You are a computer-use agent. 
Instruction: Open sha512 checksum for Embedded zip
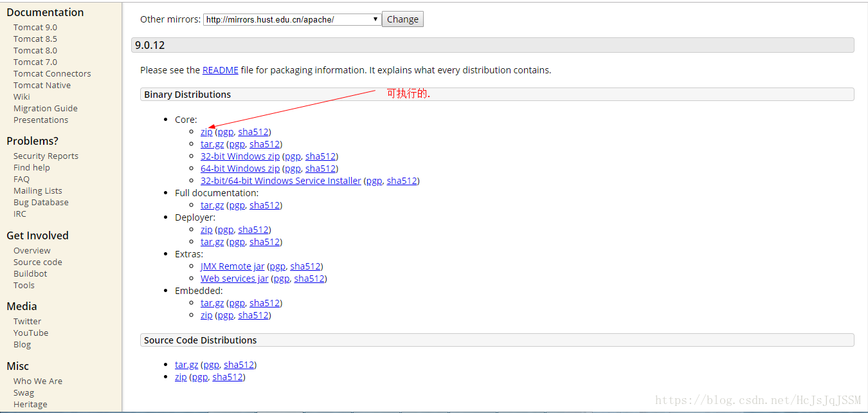coord(253,315)
